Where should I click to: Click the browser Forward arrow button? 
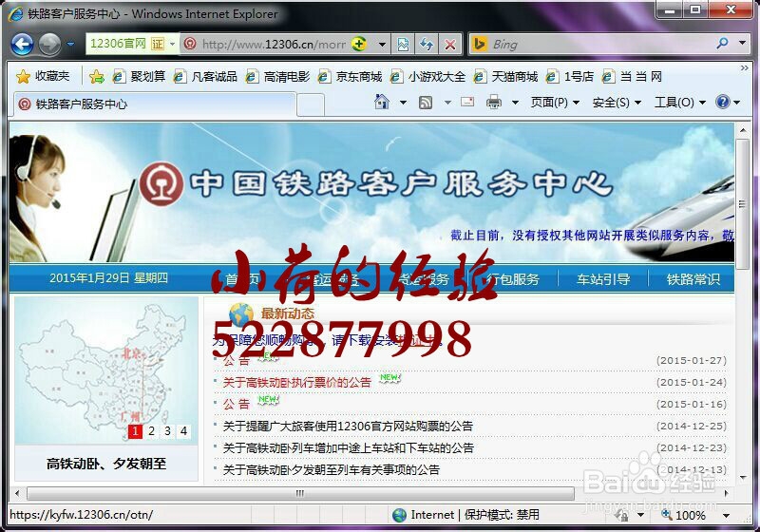(49, 45)
